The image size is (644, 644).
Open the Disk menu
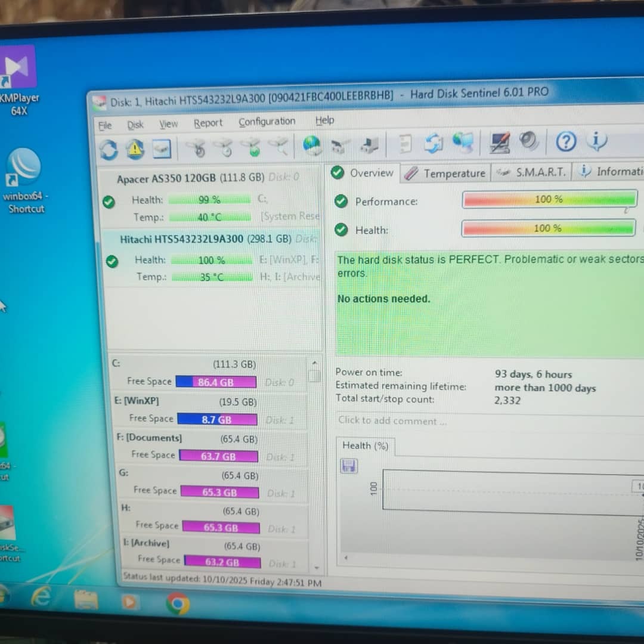(135, 125)
